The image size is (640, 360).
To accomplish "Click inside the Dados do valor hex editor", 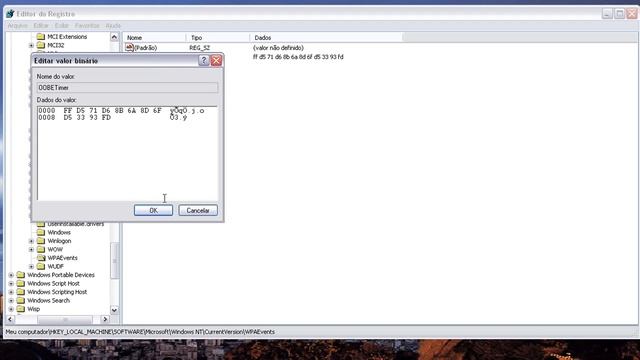I will point(127,153).
